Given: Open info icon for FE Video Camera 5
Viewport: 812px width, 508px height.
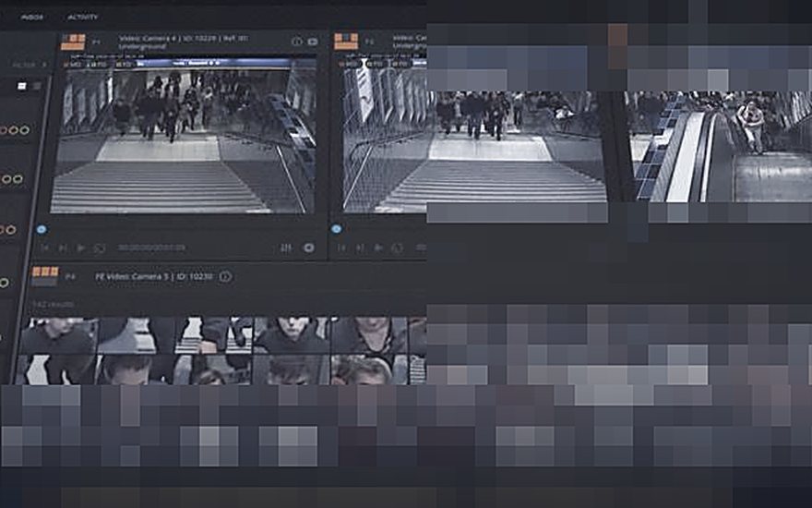Looking at the screenshot, I should click(x=225, y=276).
